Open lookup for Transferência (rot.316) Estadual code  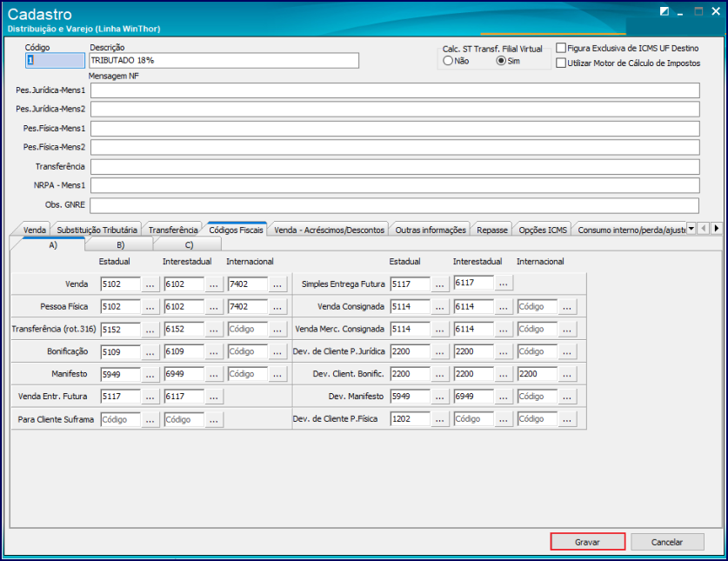[150, 330]
